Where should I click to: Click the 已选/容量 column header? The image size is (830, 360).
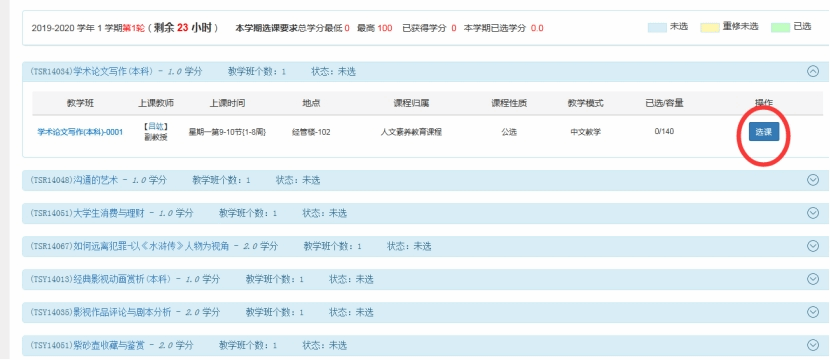pos(664,103)
